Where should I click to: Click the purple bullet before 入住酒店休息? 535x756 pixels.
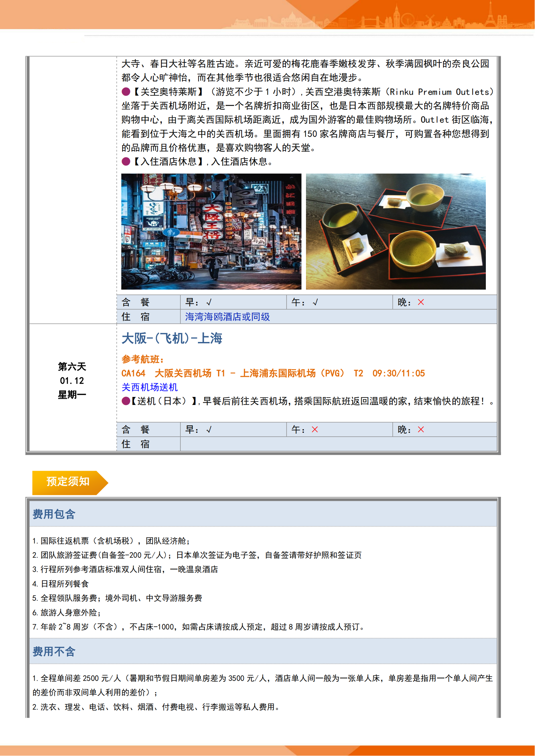(x=126, y=161)
